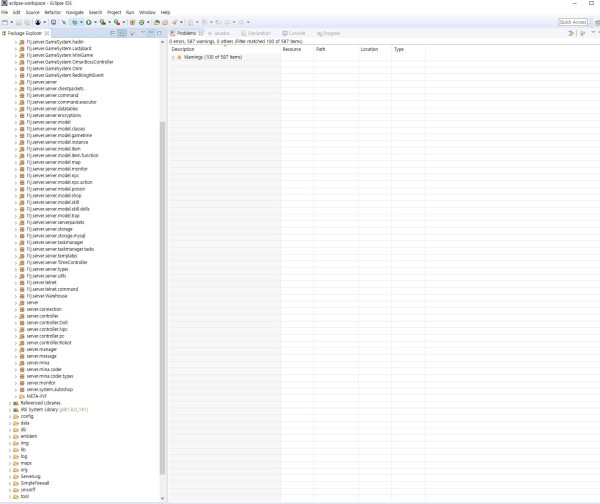The image size is (600, 504).
Task: Open the Run configurations dropdown arrow
Action: 95,22
